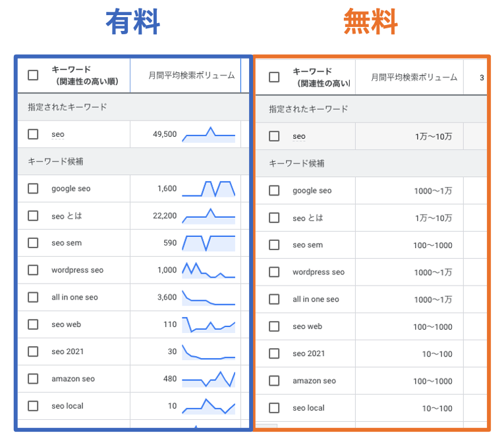Open trend sparkline for 'wordpress seo'
This screenshot has width=504, height=437.
(x=209, y=270)
